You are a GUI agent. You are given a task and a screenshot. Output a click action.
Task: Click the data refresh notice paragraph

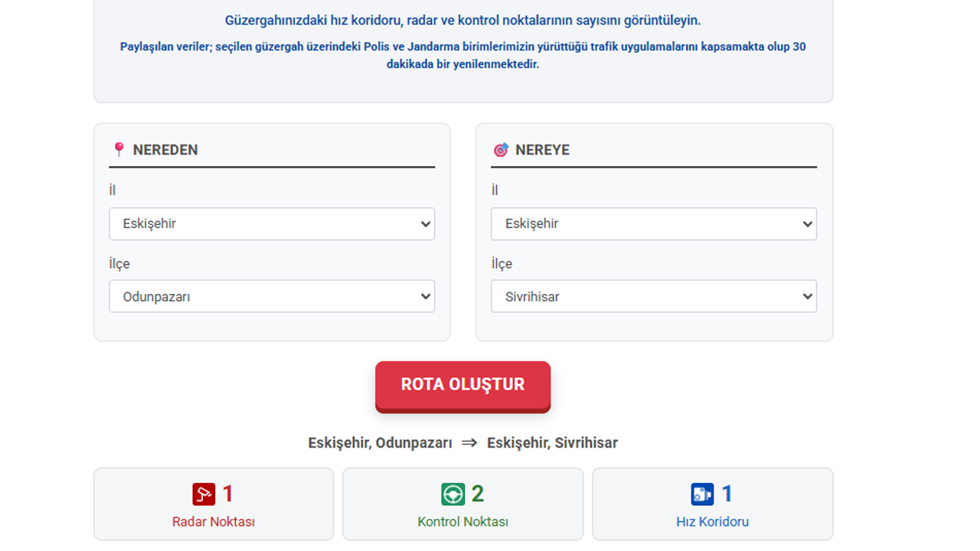pos(462,55)
